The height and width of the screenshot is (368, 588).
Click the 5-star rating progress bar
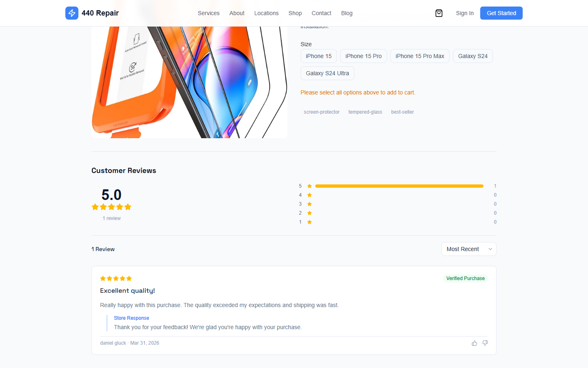[x=399, y=186]
